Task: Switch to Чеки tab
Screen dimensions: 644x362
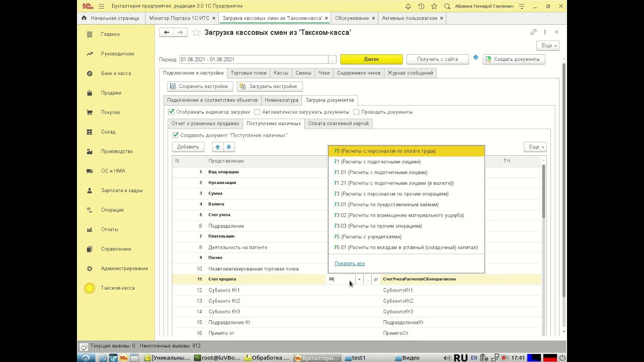Action: (324, 73)
